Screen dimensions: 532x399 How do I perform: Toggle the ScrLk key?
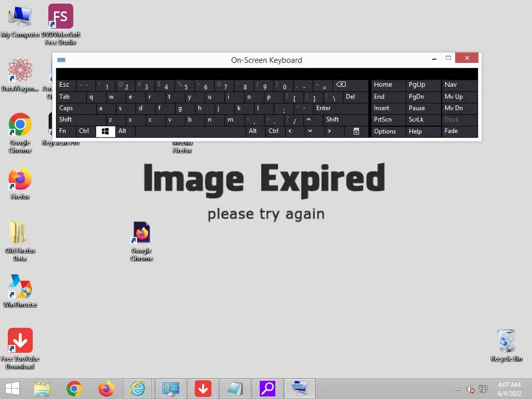tap(423, 119)
